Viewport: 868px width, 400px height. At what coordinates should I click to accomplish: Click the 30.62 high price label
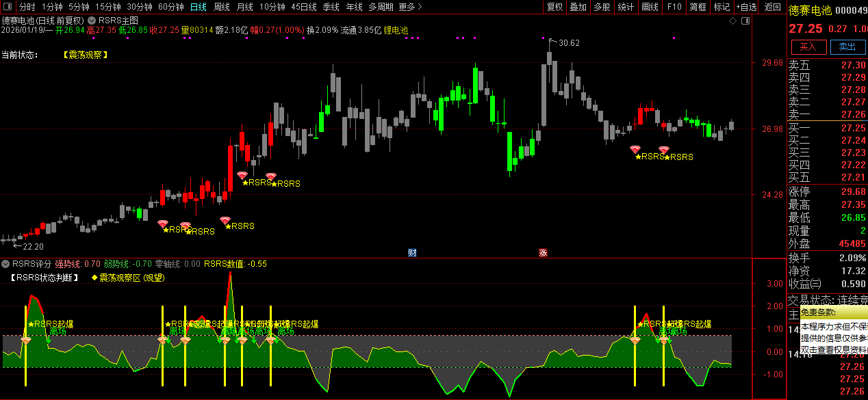click(x=569, y=43)
